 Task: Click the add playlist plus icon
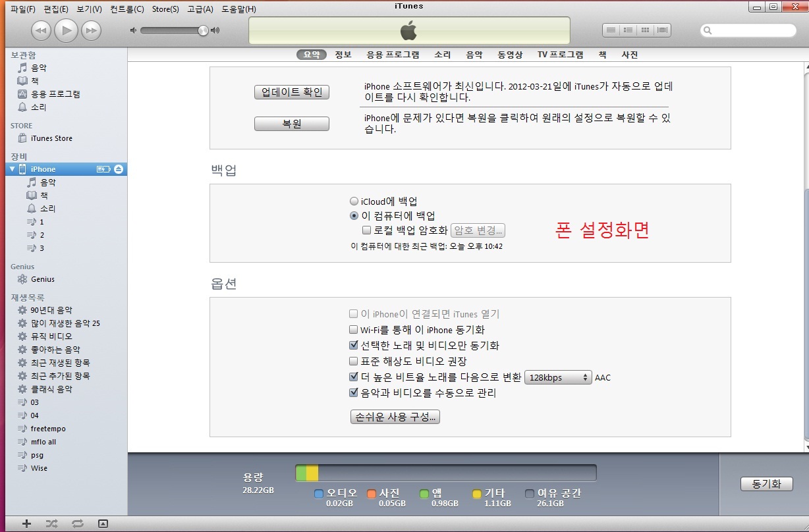click(x=26, y=523)
